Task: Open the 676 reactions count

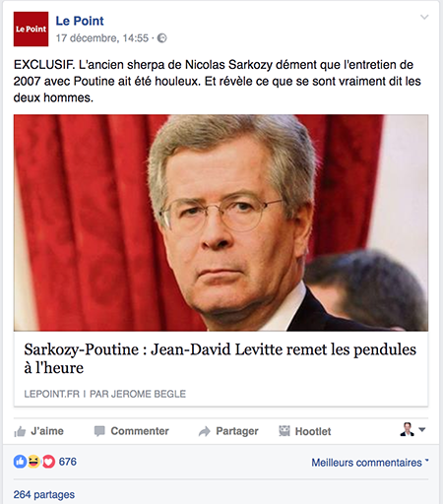Action: tap(68, 462)
